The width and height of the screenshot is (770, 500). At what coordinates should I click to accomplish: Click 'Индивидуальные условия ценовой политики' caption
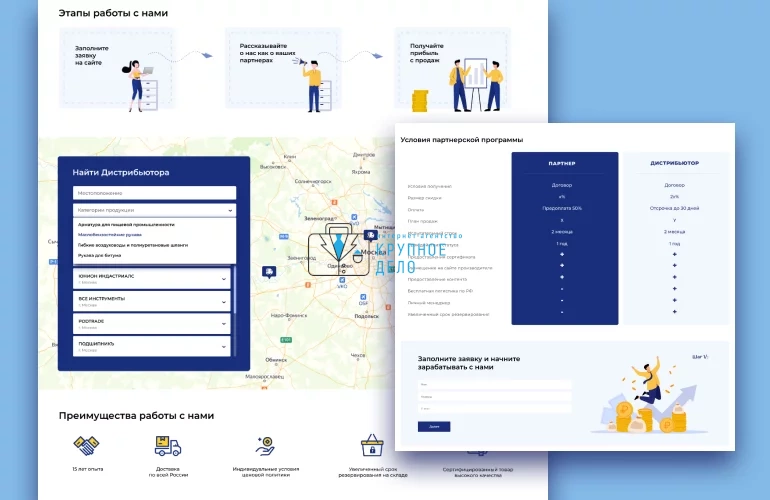pos(266,472)
